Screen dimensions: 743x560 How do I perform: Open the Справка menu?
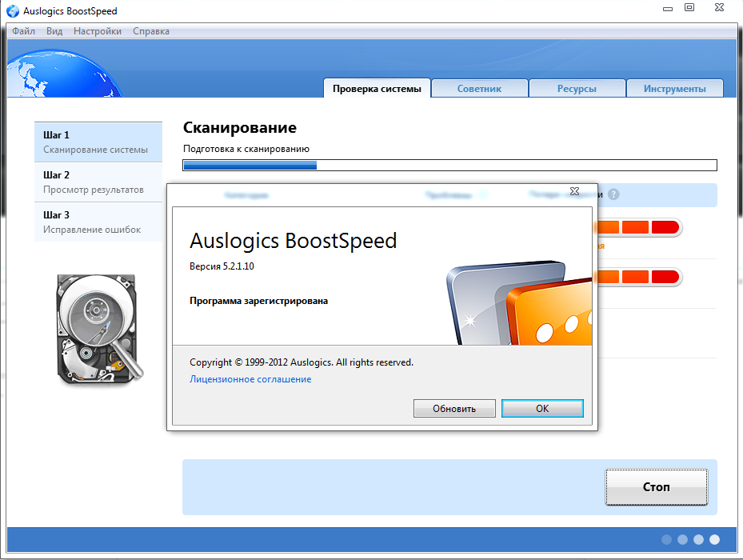coord(150,31)
